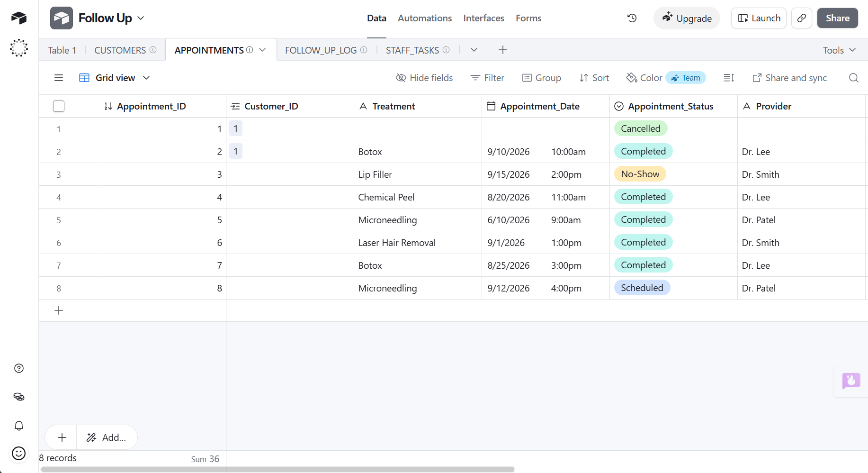Click the add new table plus icon
This screenshot has width=868, height=473.
click(x=503, y=50)
